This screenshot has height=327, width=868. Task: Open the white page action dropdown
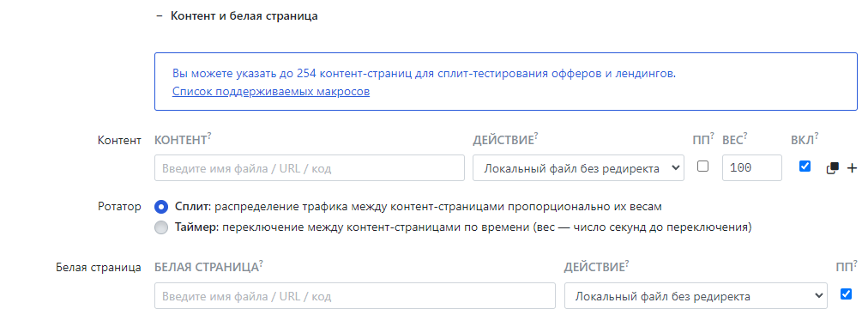pyautogui.click(x=696, y=296)
